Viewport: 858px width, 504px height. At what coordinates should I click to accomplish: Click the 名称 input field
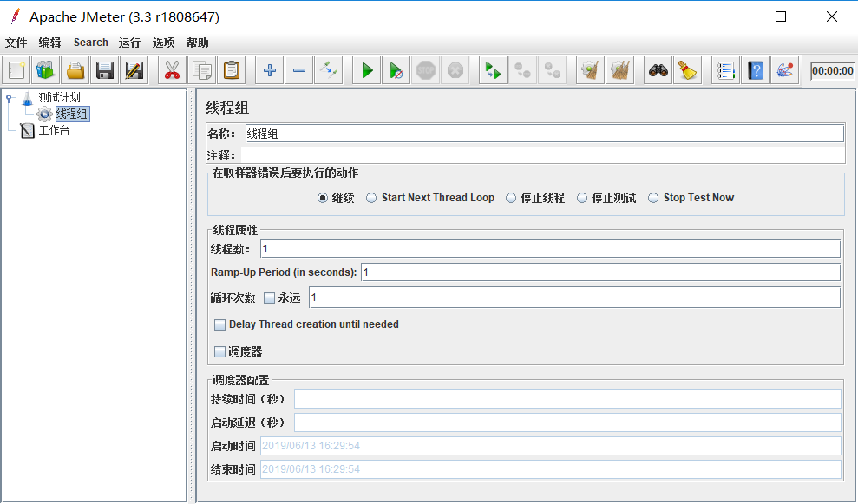(x=545, y=134)
